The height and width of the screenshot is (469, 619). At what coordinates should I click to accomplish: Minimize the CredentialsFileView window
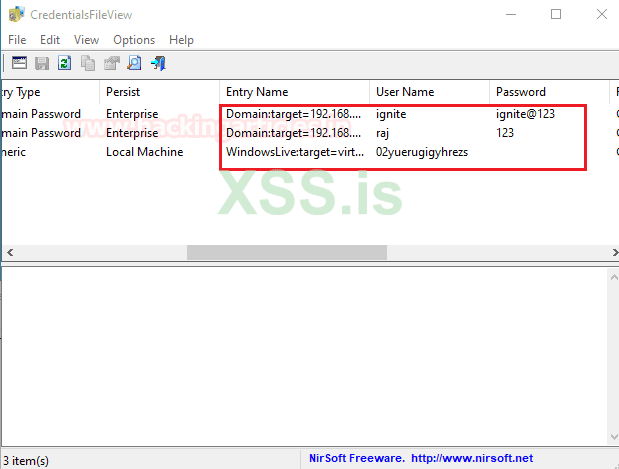point(511,15)
